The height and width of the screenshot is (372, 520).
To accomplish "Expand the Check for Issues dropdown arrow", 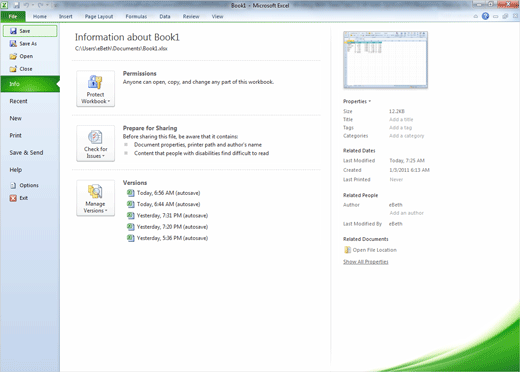I will pos(103,156).
